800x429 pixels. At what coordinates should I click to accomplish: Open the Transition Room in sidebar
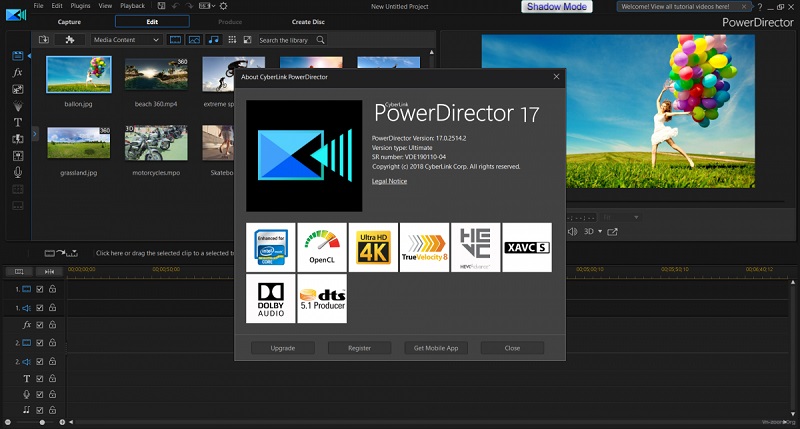[17, 139]
